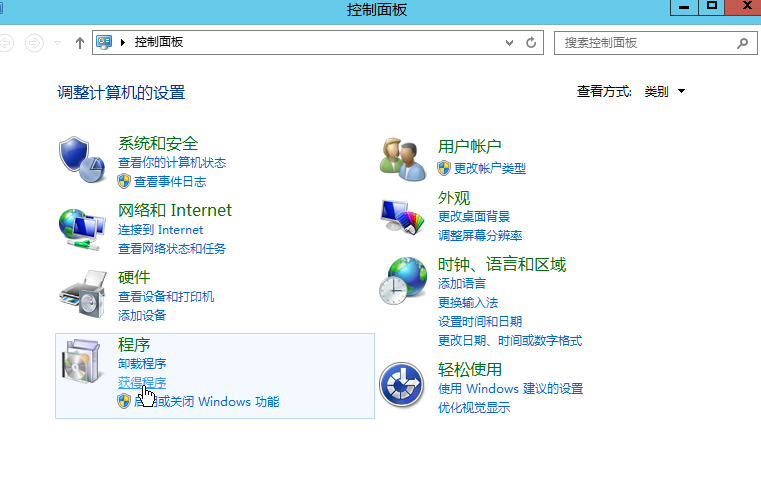761x486 pixels.
Task: Open the 用户帐户 category heading
Action: [469, 146]
